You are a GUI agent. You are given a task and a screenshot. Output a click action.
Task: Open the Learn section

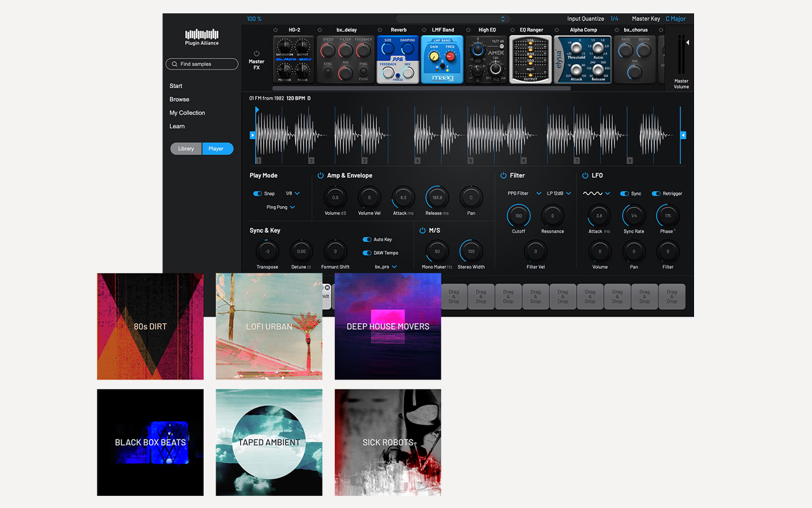coord(177,126)
